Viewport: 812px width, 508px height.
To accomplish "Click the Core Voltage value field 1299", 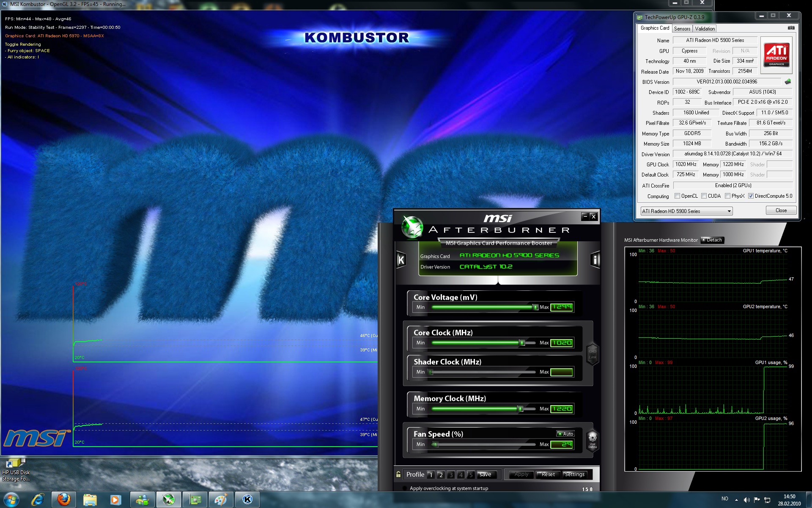I will click(562, 307).
